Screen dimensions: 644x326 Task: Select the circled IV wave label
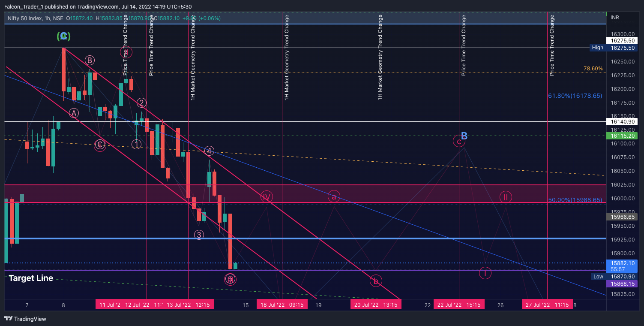[267, 197]
